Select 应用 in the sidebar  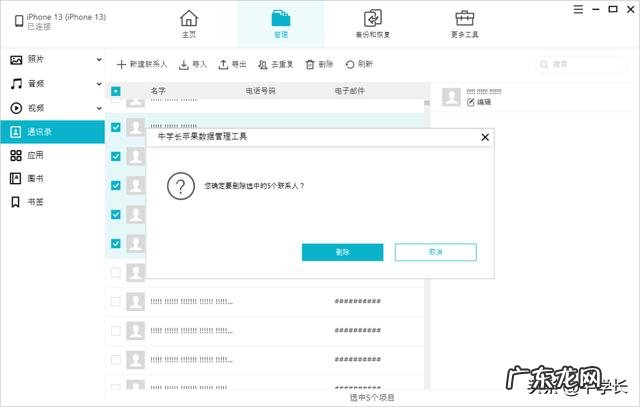point(27,155)
